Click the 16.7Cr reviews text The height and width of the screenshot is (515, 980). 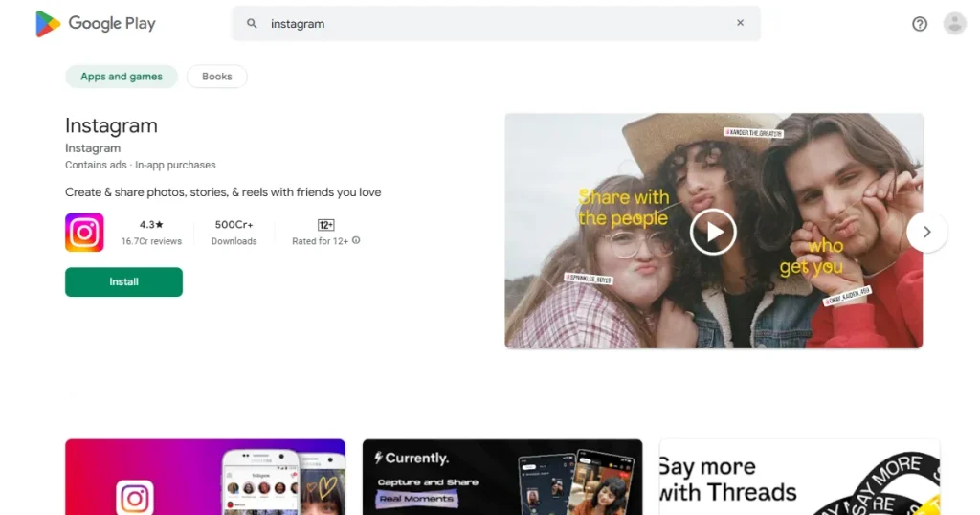(x=151, y=241)
